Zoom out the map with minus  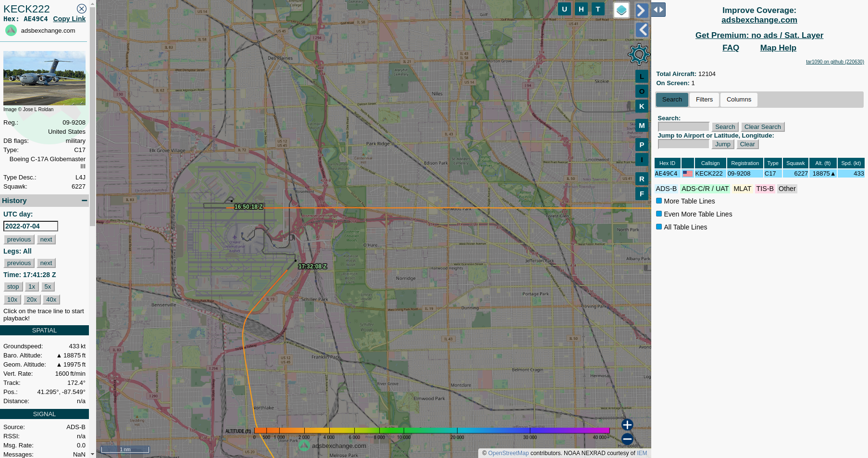click(627, 439)
